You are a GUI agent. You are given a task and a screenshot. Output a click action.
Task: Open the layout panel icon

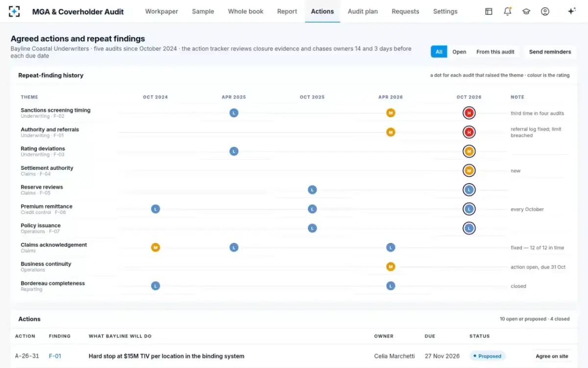(x=489, y=11)
